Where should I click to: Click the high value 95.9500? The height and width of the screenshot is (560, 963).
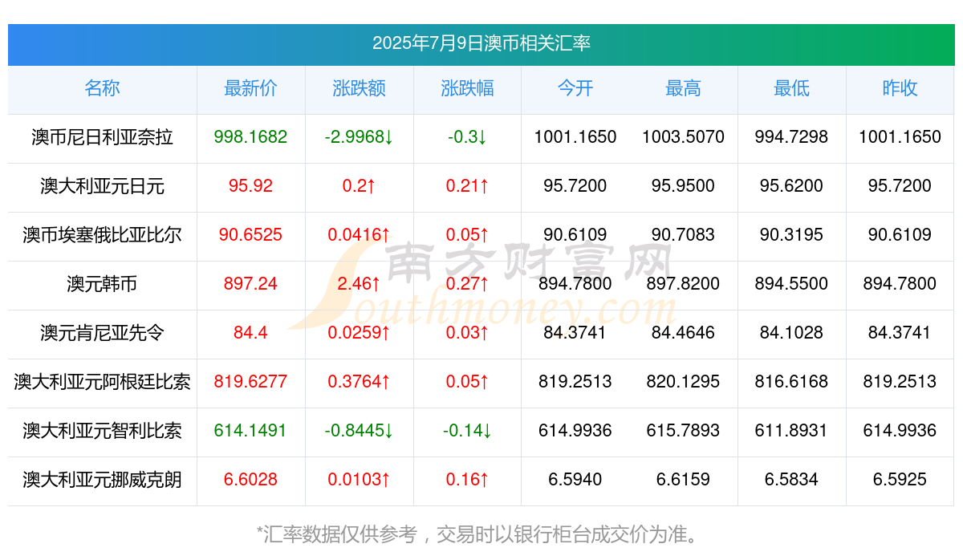coord(683,186)
